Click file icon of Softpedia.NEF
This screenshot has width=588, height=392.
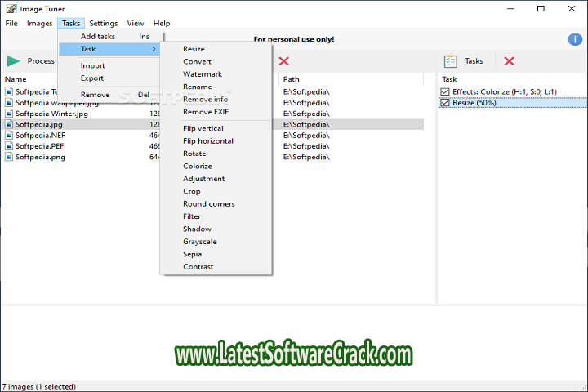(9, 135)
